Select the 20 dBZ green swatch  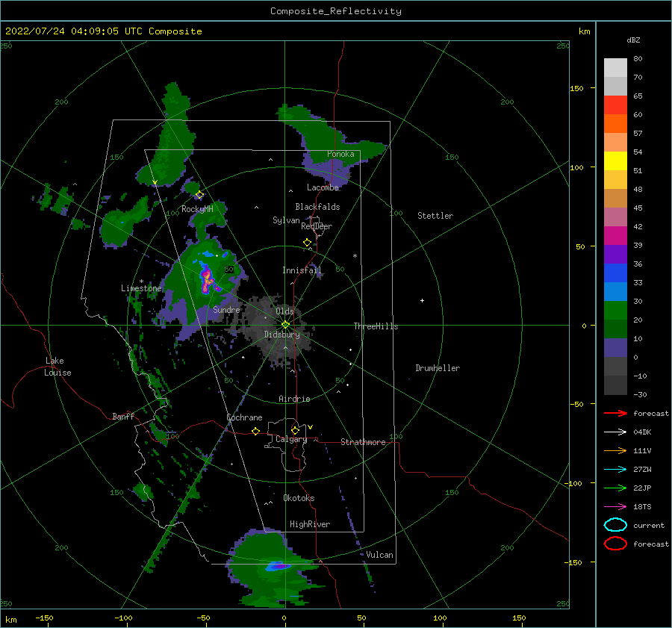coord(615,329)
